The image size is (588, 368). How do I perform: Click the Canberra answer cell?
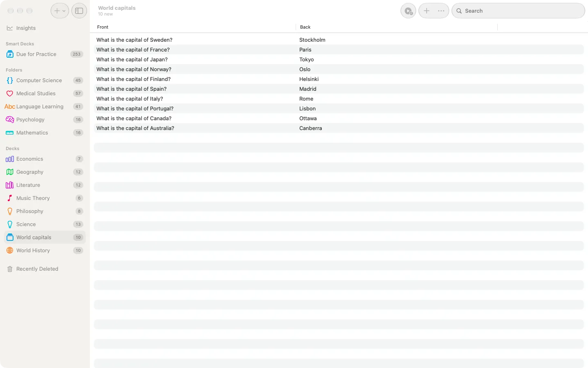(x=311, y=128)
